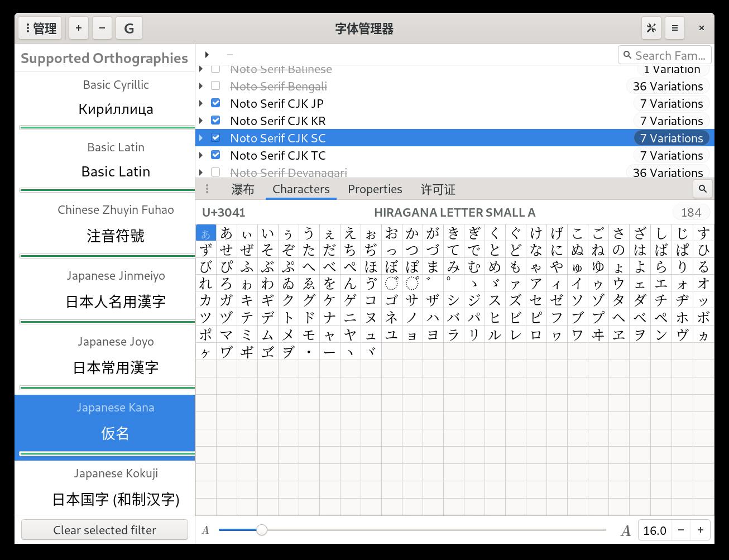This screenshot has width=729, height=560.
Task: Close the 字体管理器 window
Action: coord(702,28)
